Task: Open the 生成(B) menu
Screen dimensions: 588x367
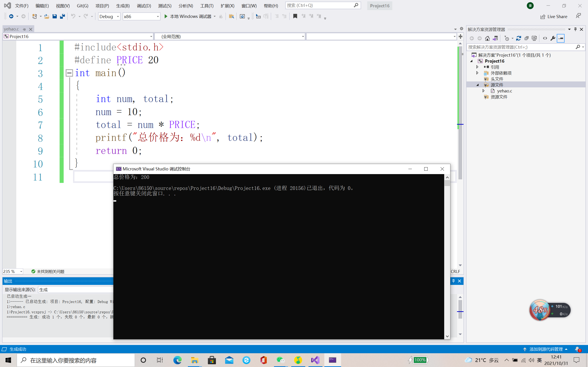Action: pyautogui.click(x=123, y=6)
